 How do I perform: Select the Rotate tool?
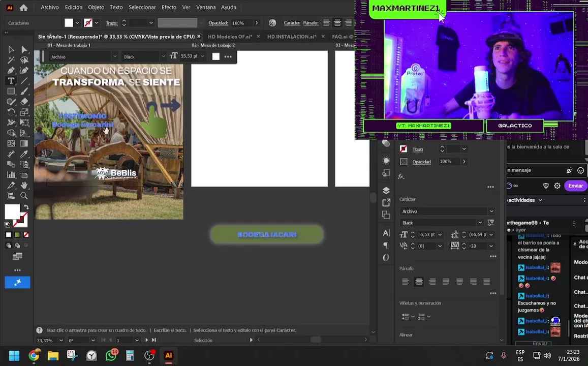pos(11,112)
